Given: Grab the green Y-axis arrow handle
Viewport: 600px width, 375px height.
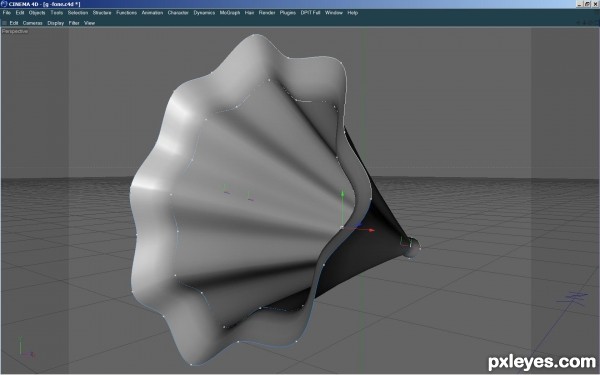Looking at the screenshot, I should coord(342,194).
